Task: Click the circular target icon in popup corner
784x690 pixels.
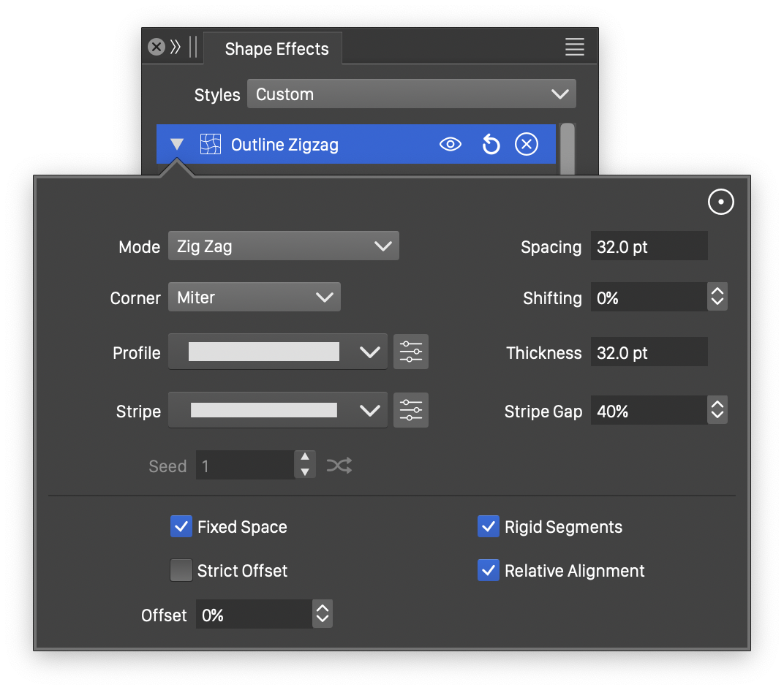Action: click(x=720, y=202)
